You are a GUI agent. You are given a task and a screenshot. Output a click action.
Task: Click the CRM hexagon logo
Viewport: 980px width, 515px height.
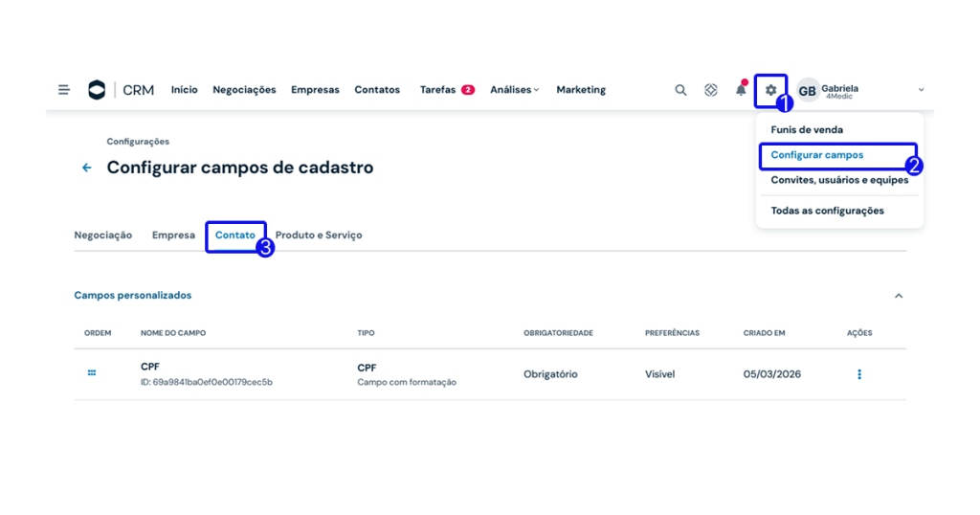point(97,90)
